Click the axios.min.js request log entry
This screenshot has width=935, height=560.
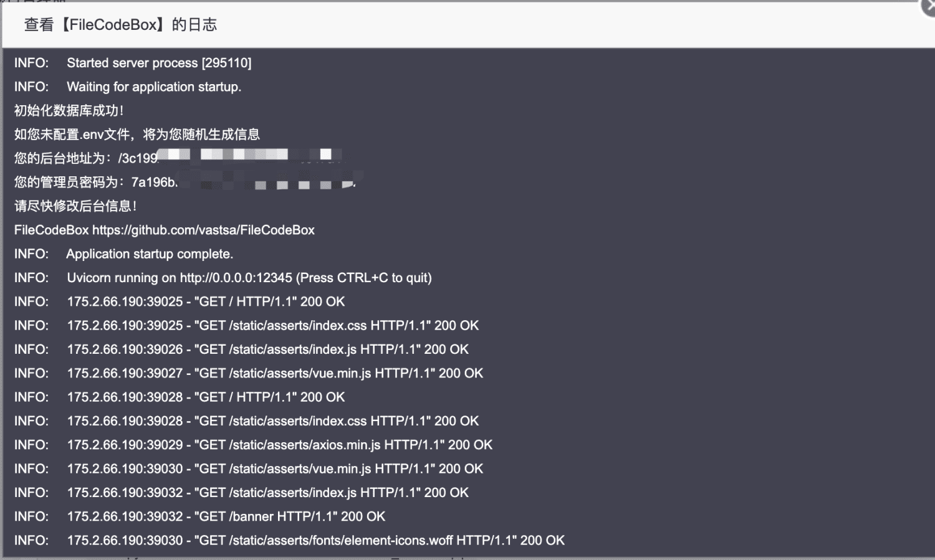point(280,445)
